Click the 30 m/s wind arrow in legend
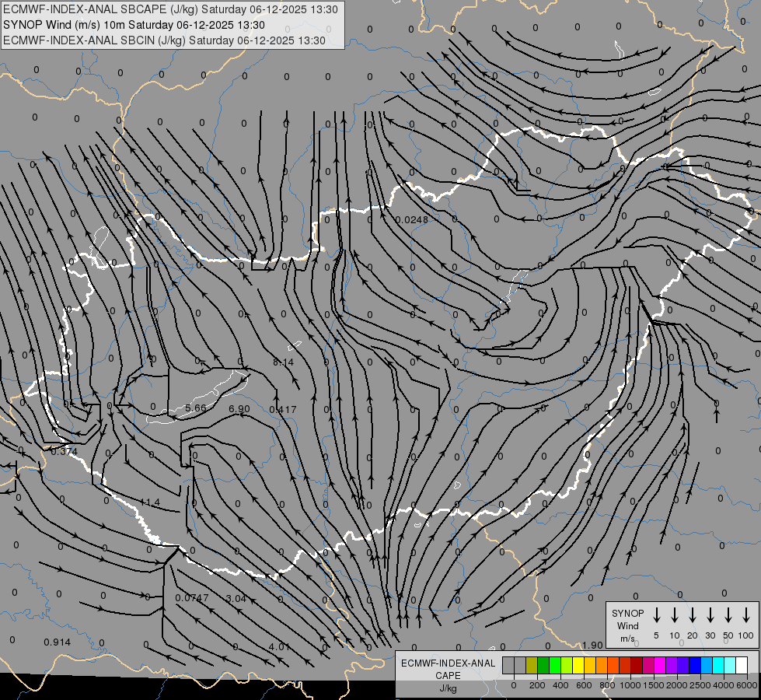Viewport: 761px width, 700px height. (x=710, y=615)
